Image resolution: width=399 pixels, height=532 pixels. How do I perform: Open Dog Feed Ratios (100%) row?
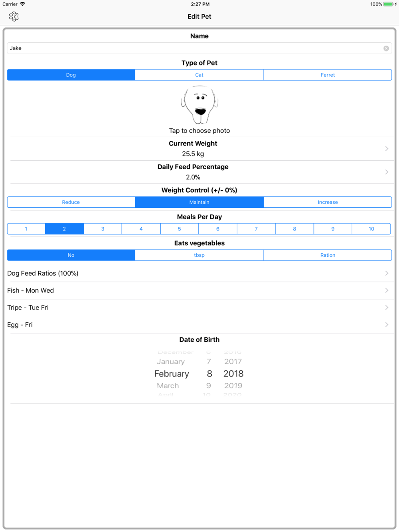(199, 273)
